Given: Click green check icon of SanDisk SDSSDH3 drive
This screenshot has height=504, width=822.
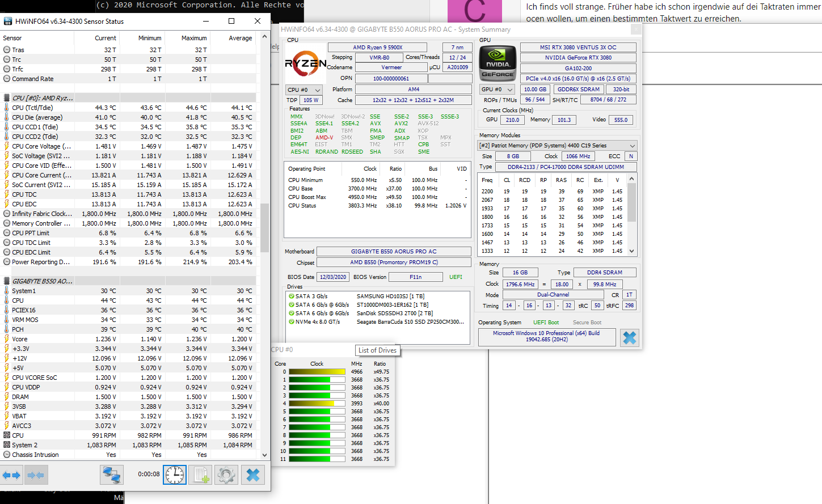Looking at the screenshot, I should [x=291, y=313].
